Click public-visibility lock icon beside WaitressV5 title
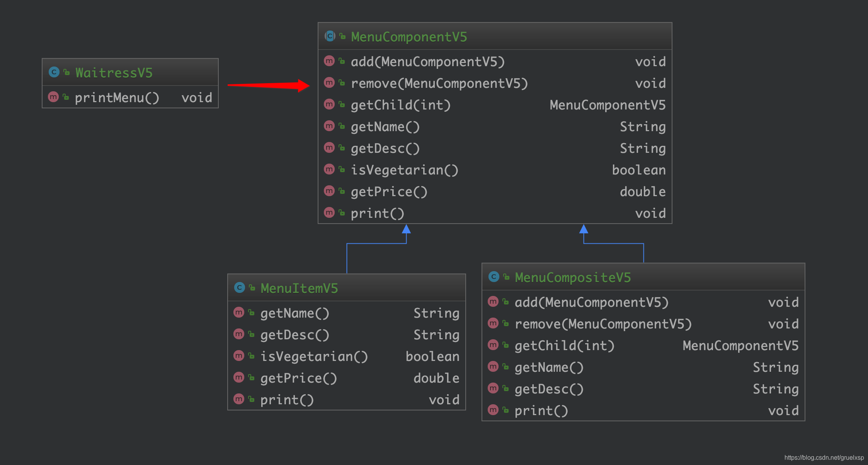The height and width of the screenshot is (465, 868). tap(67, 72)
